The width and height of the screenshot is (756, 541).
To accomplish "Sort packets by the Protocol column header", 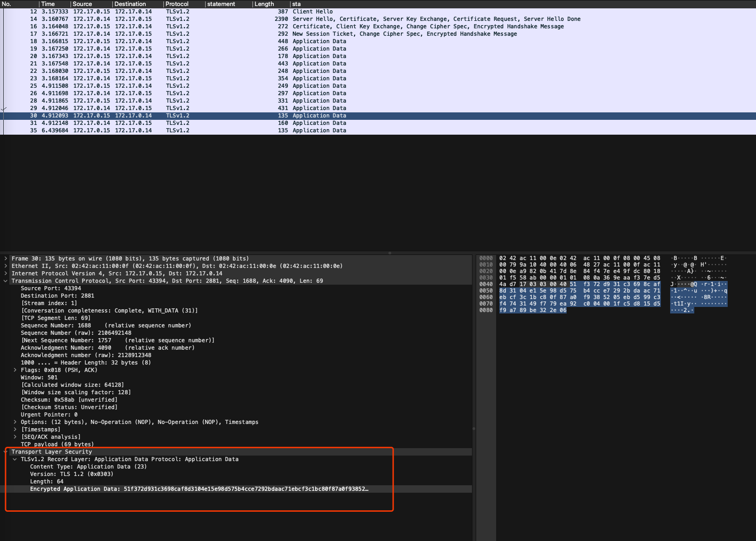I will (184, 4).
